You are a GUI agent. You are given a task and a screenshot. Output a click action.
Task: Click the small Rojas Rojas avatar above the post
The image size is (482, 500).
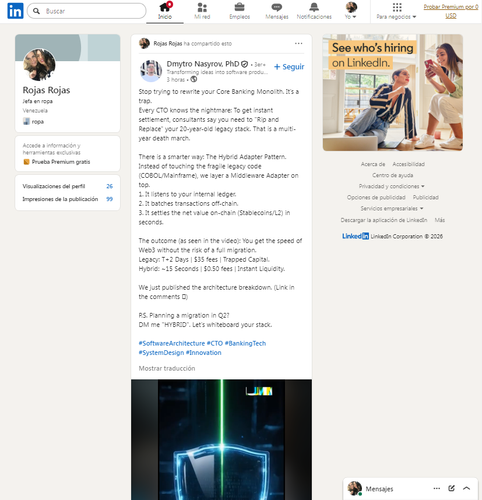(x=144, y=43)
